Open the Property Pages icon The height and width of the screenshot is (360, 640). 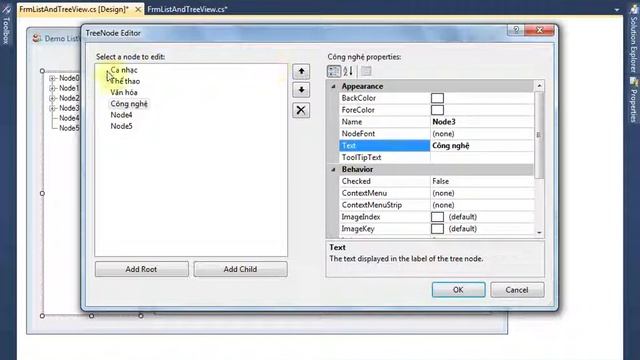[x=366, y=71]
